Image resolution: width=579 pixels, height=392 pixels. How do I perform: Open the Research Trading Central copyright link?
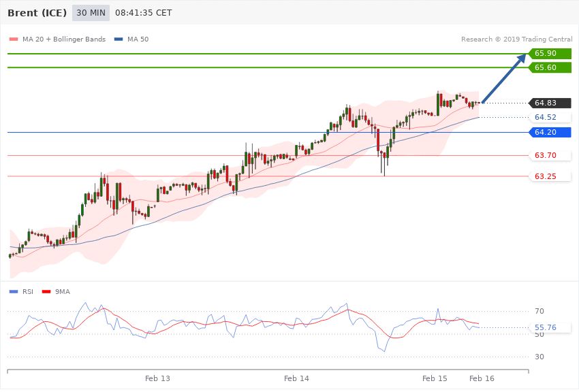[x=516, y=39]
